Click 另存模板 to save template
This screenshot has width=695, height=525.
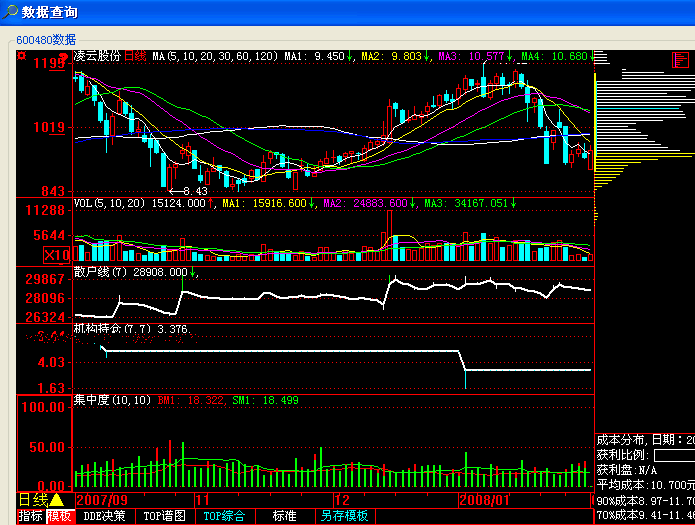pyautogui.click(x=344, y=516)
